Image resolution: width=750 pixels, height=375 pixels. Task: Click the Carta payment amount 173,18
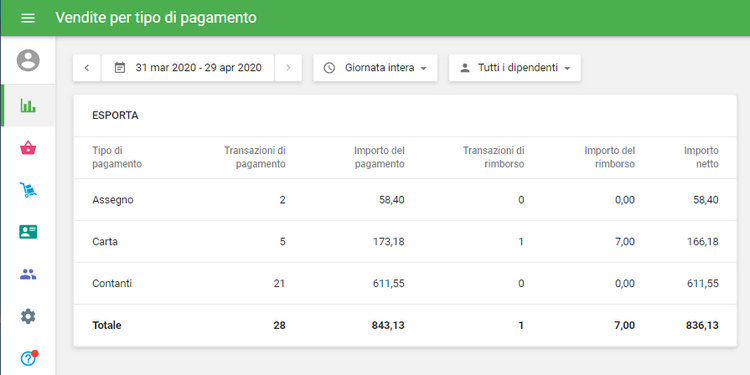[x=389, y=242]
